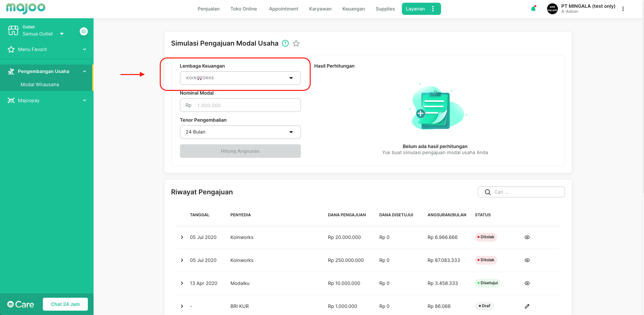Click the DANA DISETUJUI column header
Viewport: 644px width, 315px height.
point(396,215)
